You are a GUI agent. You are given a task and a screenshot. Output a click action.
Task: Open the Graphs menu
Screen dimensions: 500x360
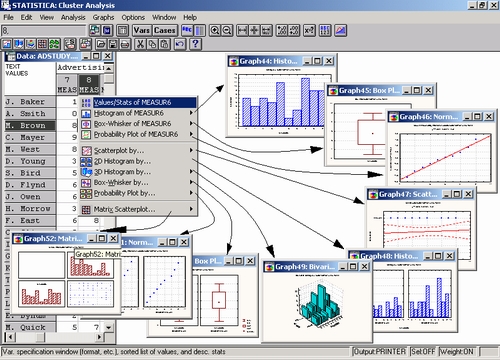[103, 17]
